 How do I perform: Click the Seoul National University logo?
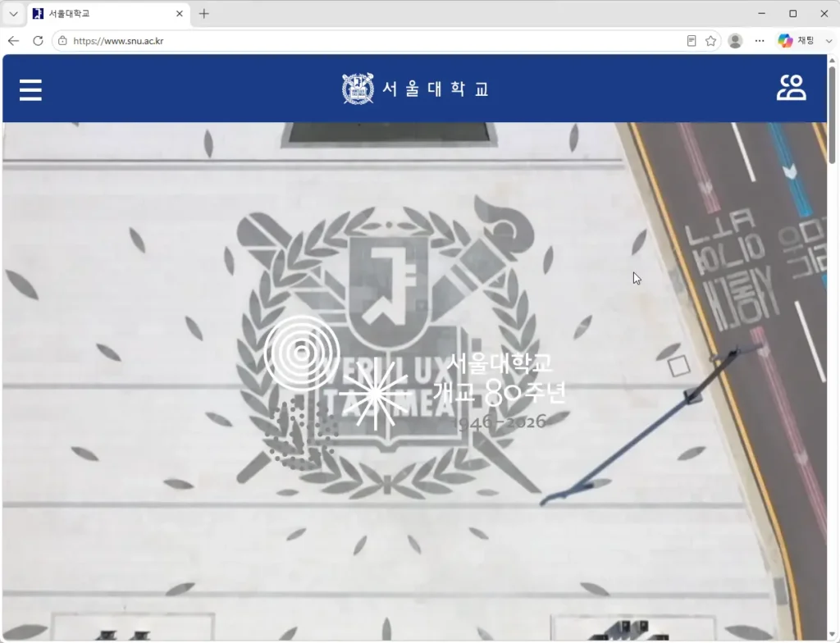tap(416, 89)
